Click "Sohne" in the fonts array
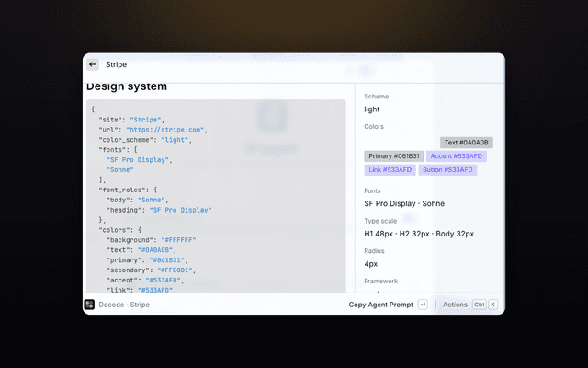588x368 pixels. click(x=120, y=169)
